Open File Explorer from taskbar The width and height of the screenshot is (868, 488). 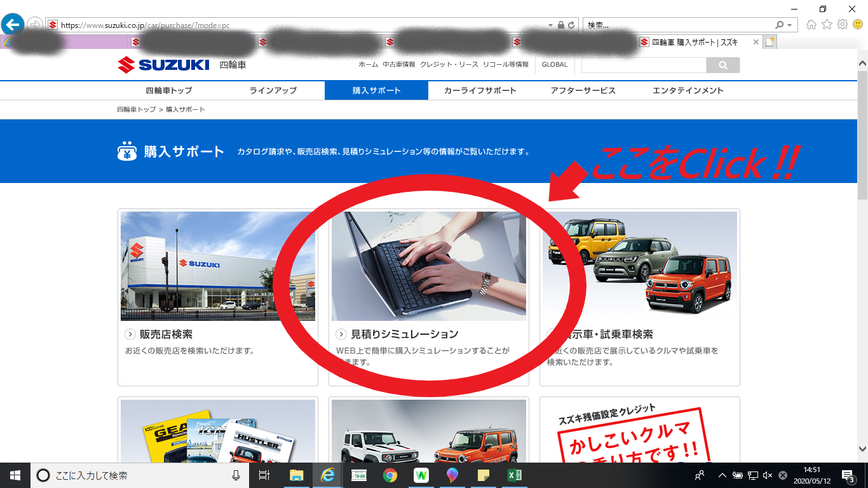pos(296,475)
